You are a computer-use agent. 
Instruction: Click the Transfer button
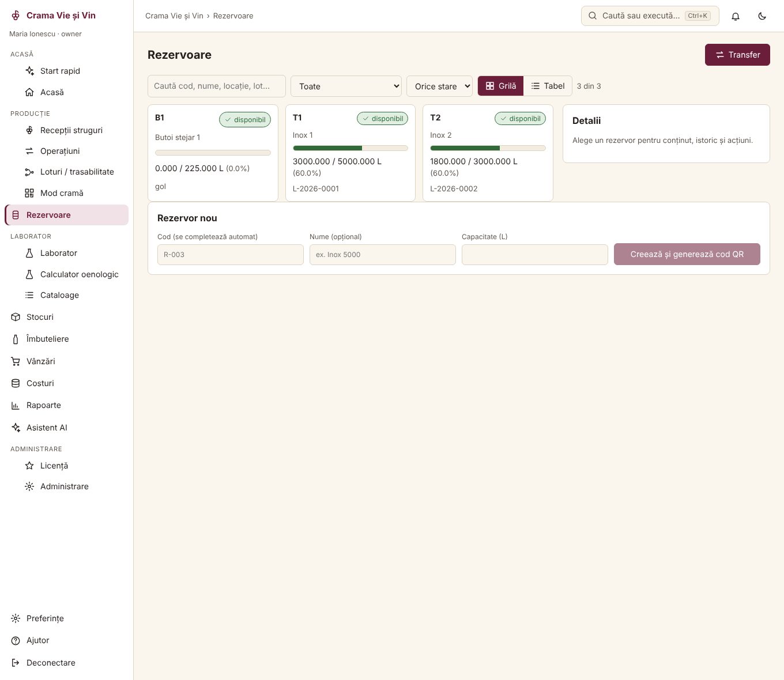coord(737,55)
